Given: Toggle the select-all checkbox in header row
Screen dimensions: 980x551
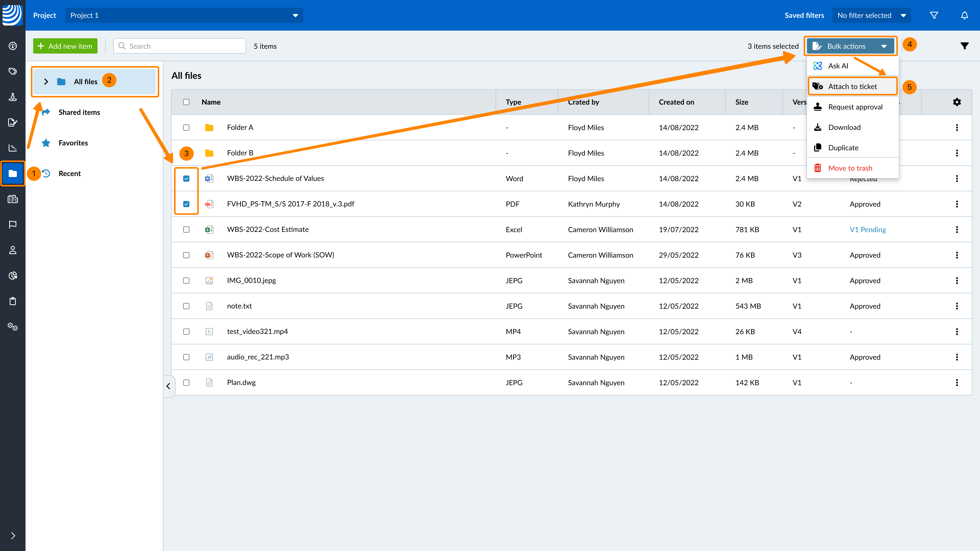Looking at the screenshot, I should coord(186,102).
